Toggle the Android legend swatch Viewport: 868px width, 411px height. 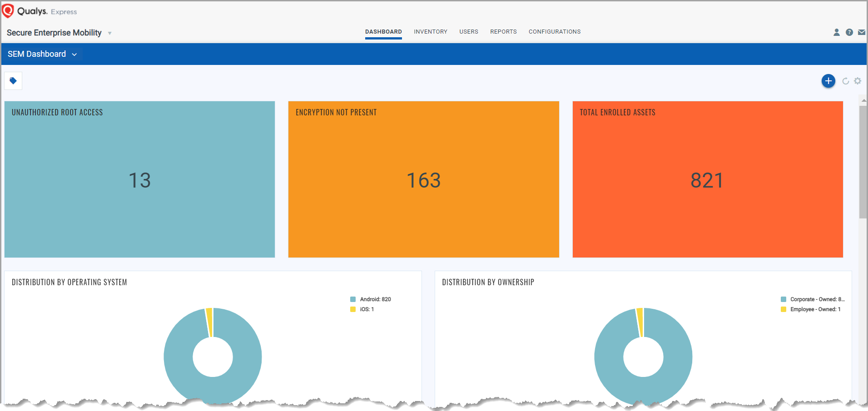353,299
